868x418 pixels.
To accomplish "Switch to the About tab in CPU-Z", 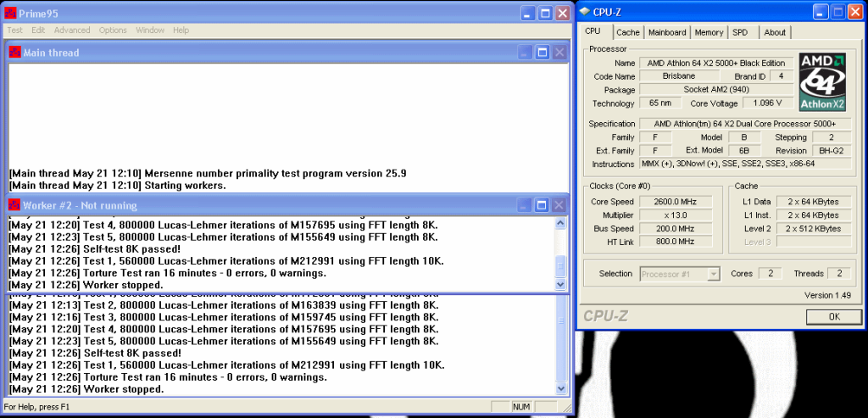I will pos(775,33).
